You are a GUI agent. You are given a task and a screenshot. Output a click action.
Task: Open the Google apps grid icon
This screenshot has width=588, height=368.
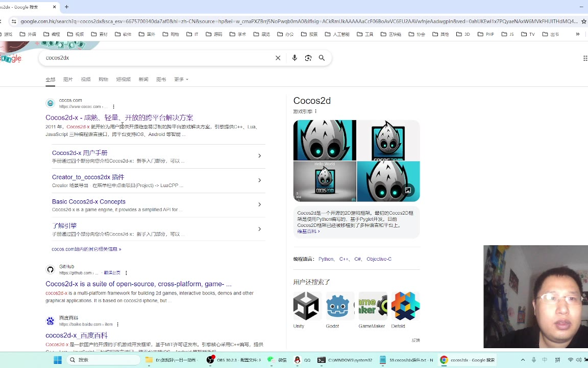(585, 58)
